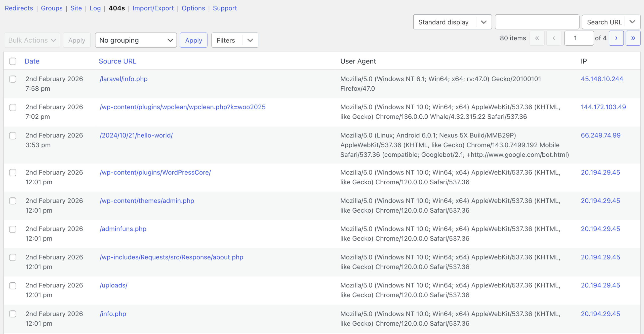Screen dimensions: 644x334
Task: Open the Import/Export section
Action: click(153, 8)
